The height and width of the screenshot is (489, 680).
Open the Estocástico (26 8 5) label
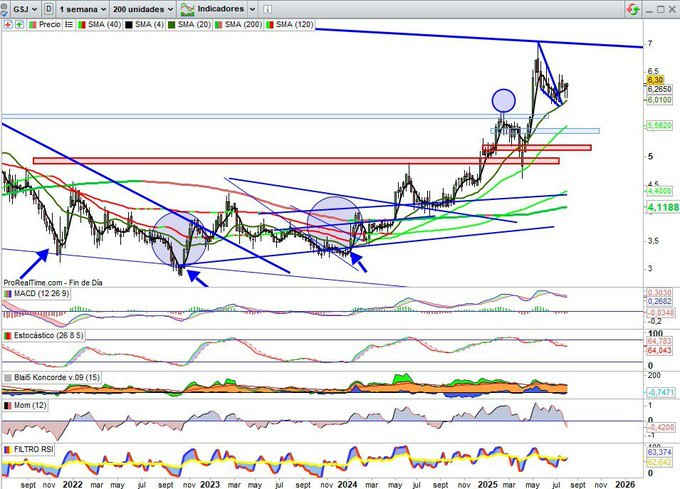pyautogui.click(x=48, y=336)
